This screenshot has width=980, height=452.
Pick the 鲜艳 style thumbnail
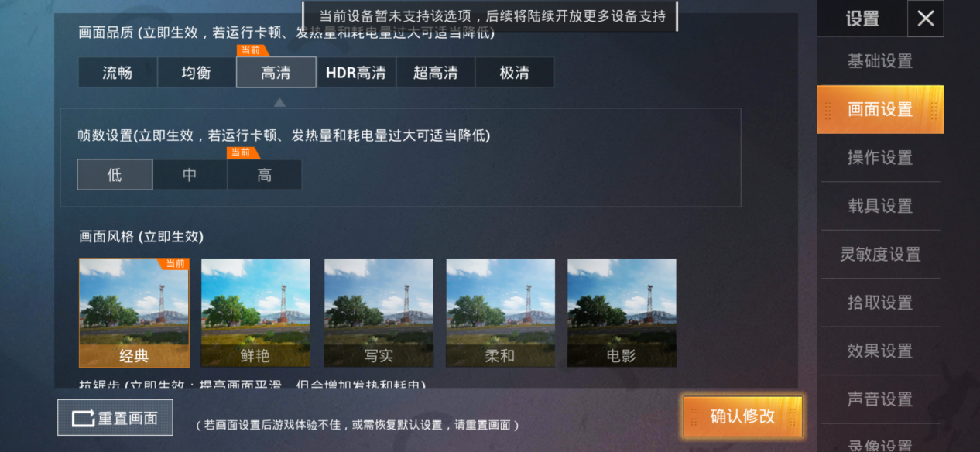(x=255, y=313)
